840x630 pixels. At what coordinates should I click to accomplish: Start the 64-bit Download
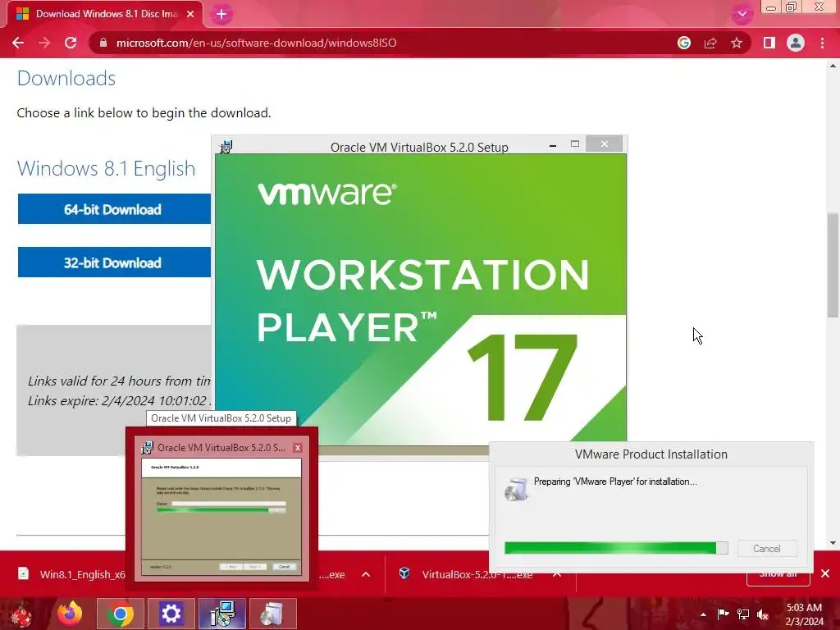pos(114,209)
